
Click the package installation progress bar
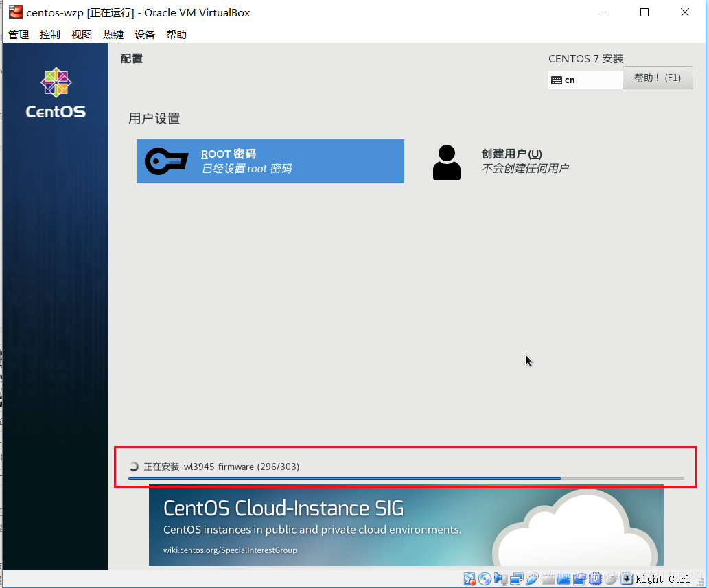click(x=406, y=478)
